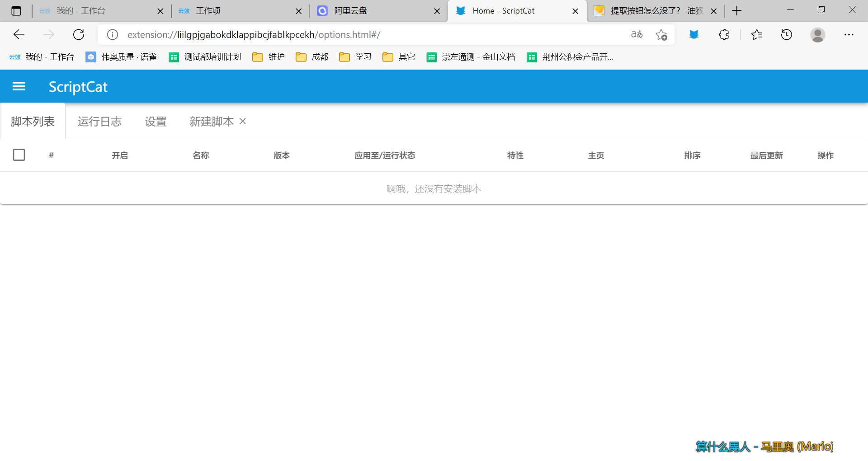This screenshot has height=461, width=868.
Task: Close the 我的 - 工作台 browser tab
Action: pyautogui.click(x=160, y=11)
